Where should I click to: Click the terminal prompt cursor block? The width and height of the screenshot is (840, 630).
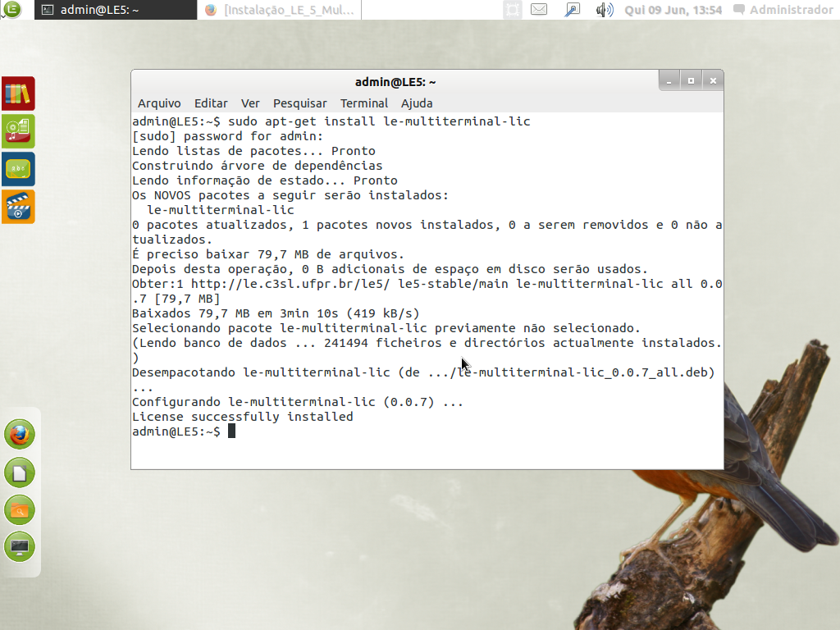(x=231, y=431)
